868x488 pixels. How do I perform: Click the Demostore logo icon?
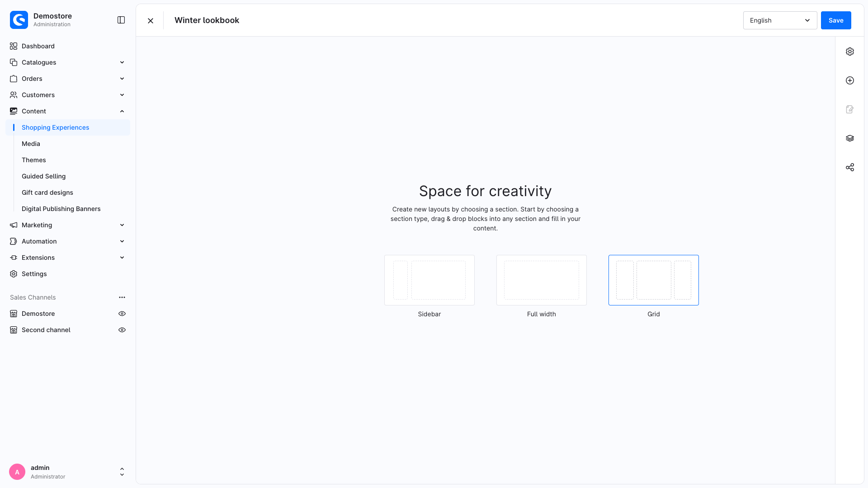(x=19, y=20)
